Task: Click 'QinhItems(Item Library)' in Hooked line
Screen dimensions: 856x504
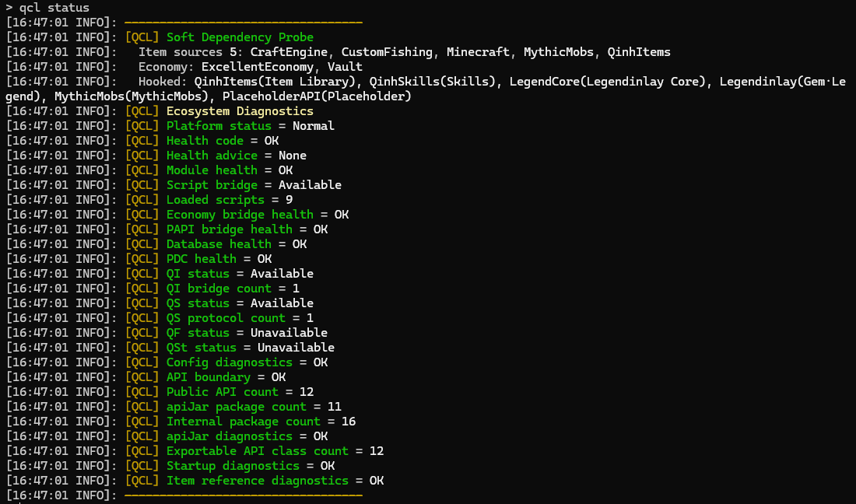Action: tap(275, 81)
